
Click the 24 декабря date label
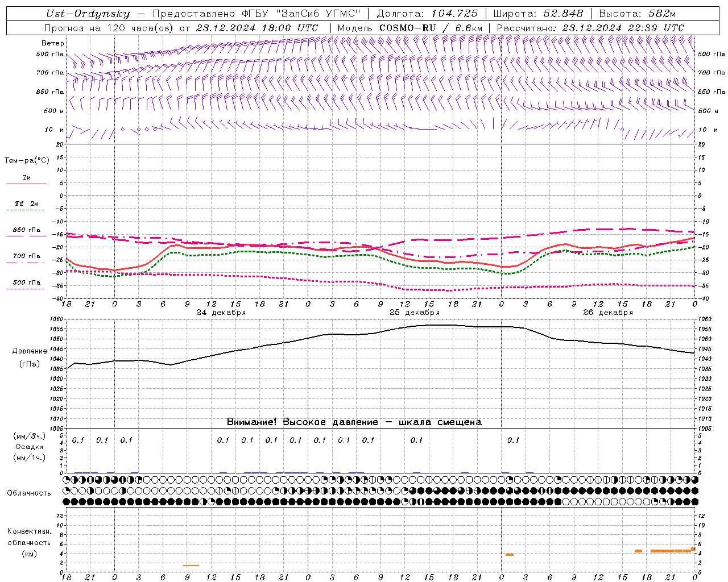221,313
